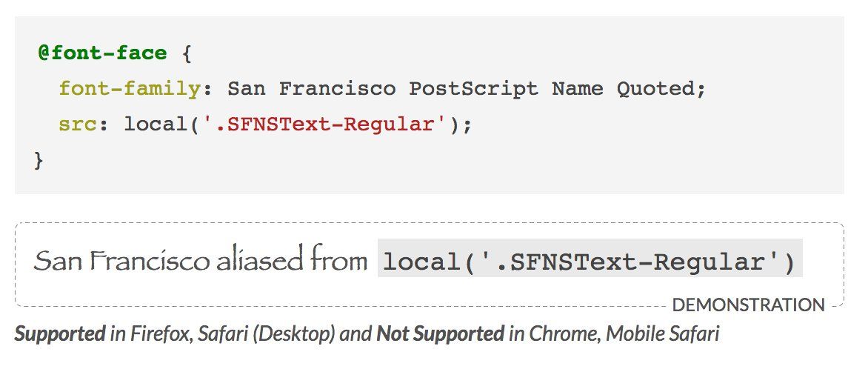Click the src property in the code

click(x=78, y=124)
